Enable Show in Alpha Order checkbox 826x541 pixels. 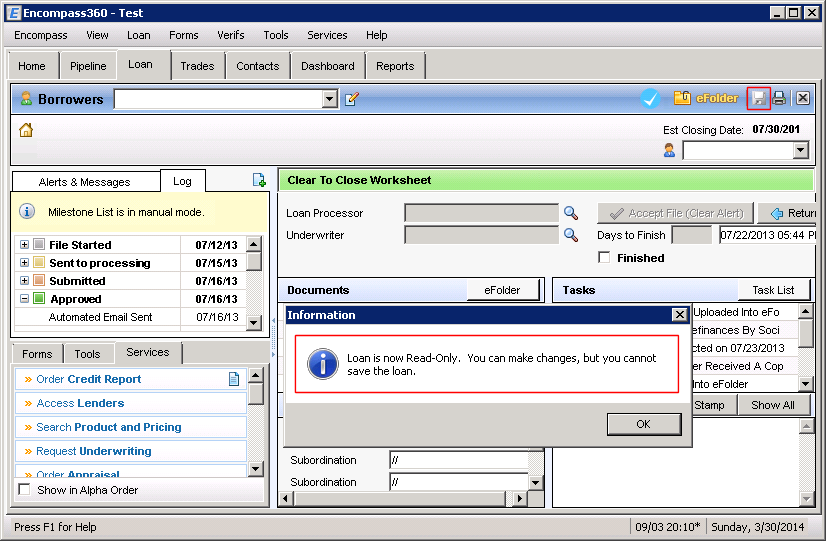tap(25, 490)
